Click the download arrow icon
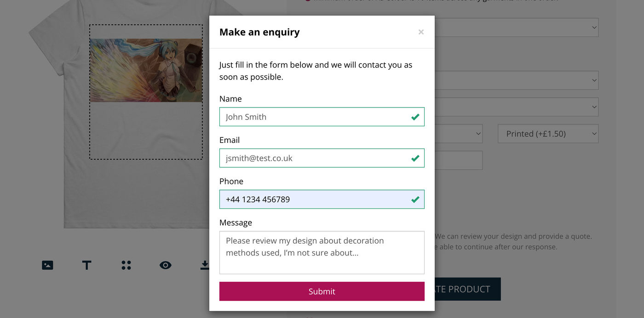644x318 pixels. tap(205, 265)
